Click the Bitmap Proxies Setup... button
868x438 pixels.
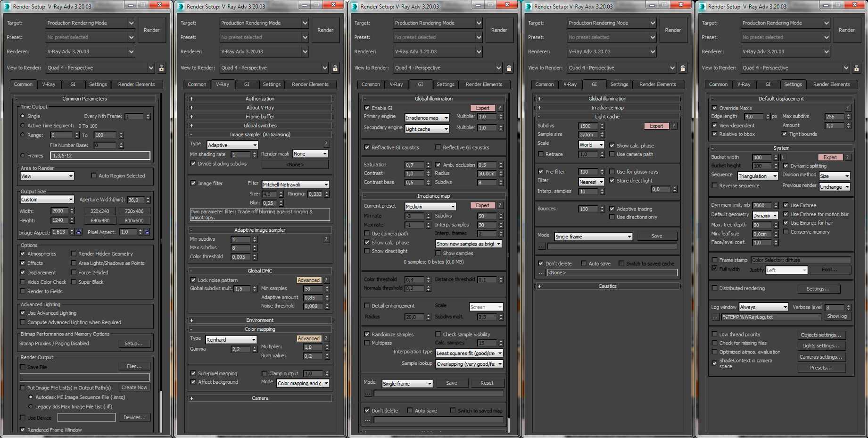tap(133, 344)
